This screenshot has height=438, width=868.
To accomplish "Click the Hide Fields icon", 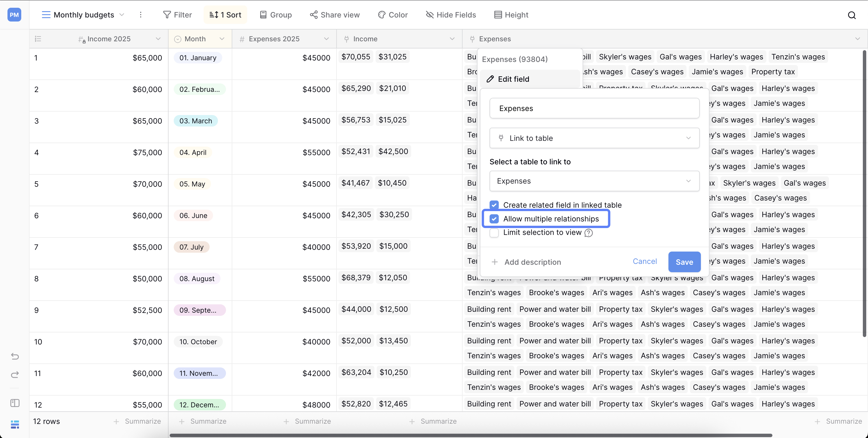I will tap(429, 14).
